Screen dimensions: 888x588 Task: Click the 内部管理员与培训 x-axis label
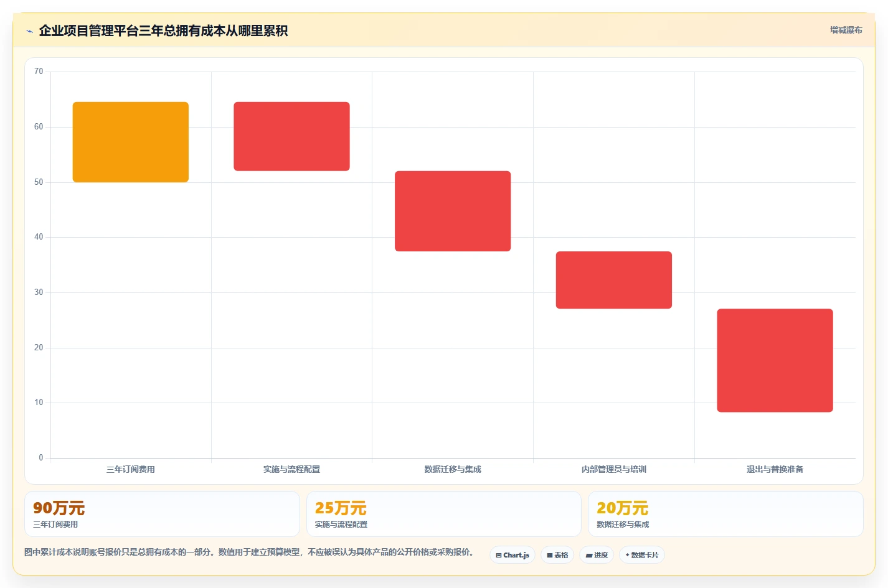[614, 469]
